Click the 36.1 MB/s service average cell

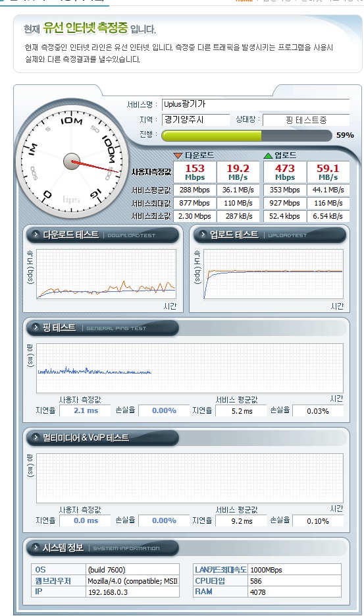[238, 190]
